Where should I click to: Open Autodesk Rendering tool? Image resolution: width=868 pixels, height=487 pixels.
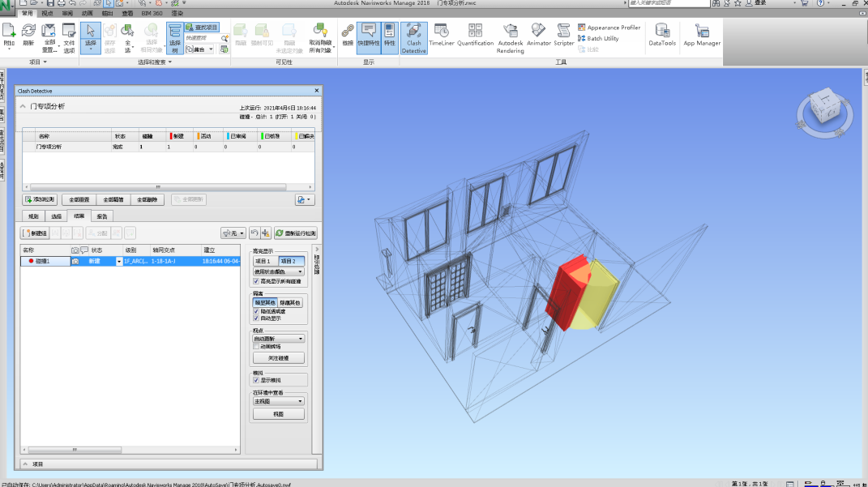[x=510, y=37]
